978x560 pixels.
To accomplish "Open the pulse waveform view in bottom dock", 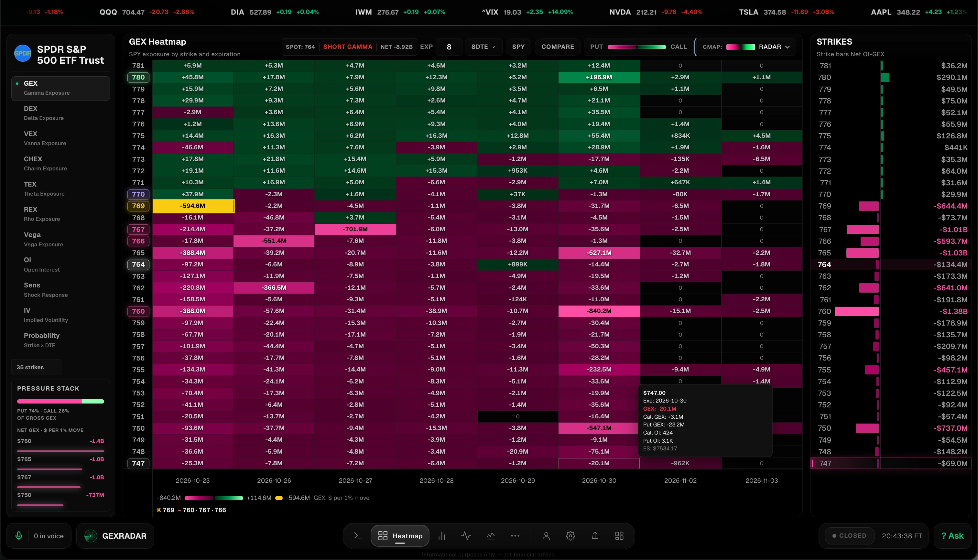I will 466,536.
